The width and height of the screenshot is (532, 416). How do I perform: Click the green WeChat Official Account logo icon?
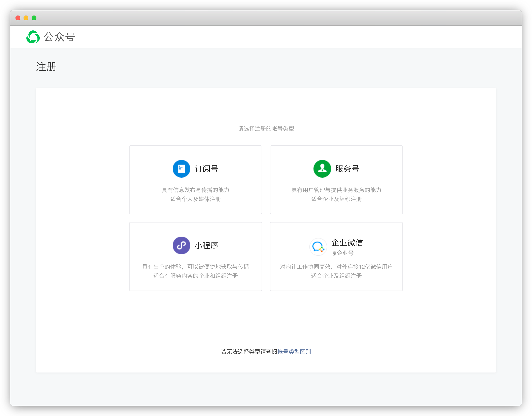pos(33,37)
